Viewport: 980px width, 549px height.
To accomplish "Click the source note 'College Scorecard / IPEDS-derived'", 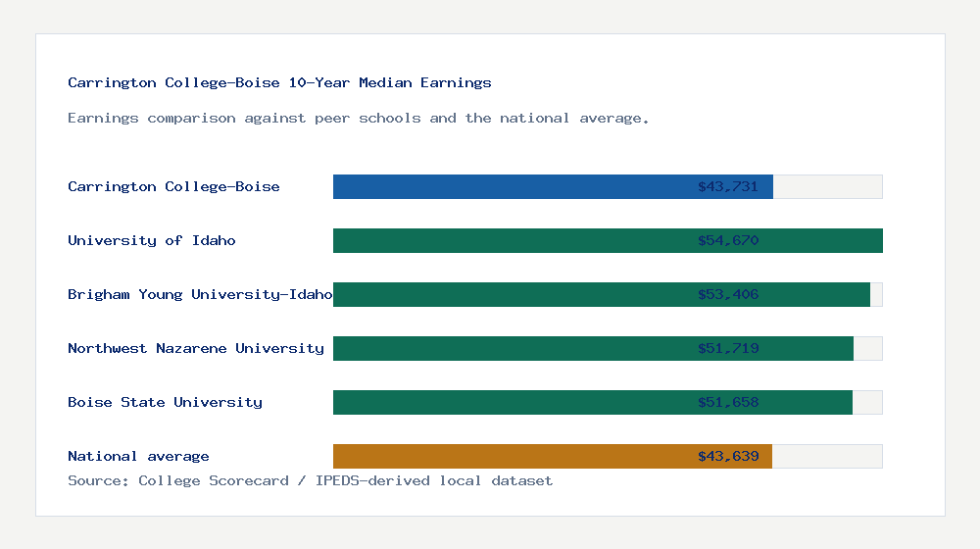I will click(284, 480).
